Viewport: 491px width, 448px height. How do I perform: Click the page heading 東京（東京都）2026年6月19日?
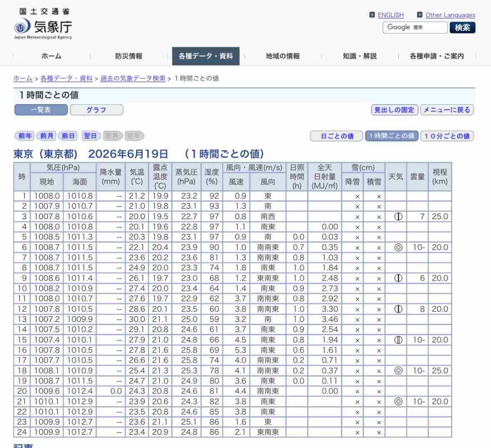[91, 154]
